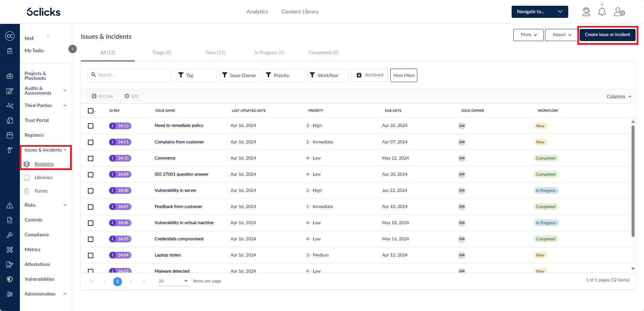The width and height of the screenshot is (644, 311).
Task: Click the support headset icon
Action: tap(586, 11)
